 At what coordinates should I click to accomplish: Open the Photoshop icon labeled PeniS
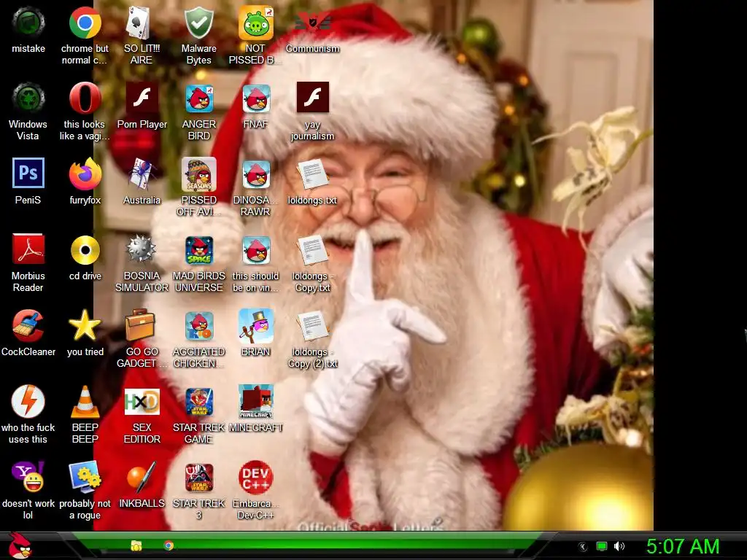tap(28, 173)
